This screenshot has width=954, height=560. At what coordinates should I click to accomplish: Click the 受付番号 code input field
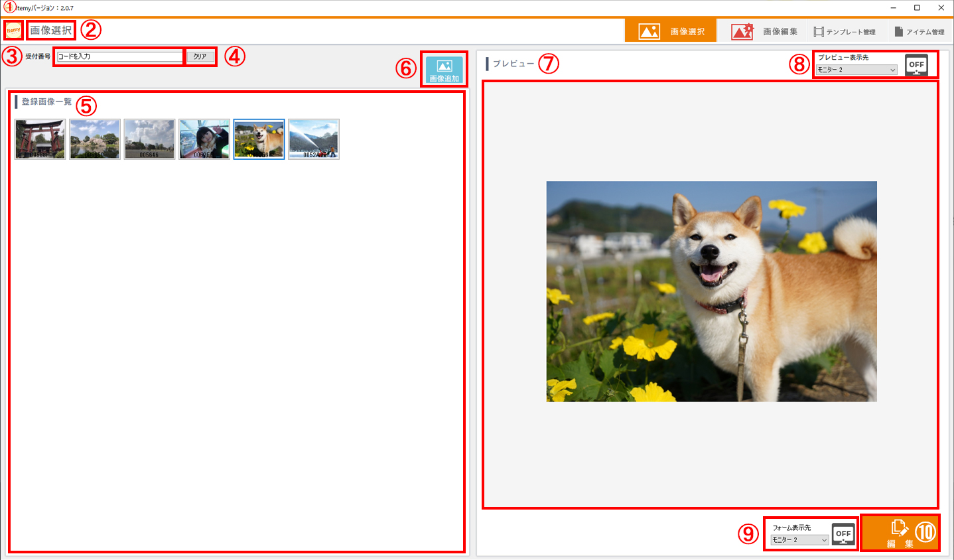(x=119, y=56)
